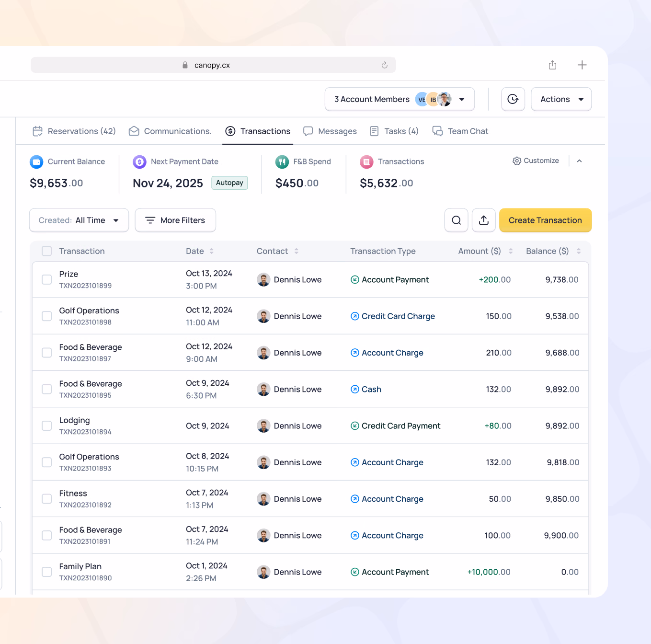Open the Communications tab
This screenshot has width=651, height=644.
coord(170,131)
